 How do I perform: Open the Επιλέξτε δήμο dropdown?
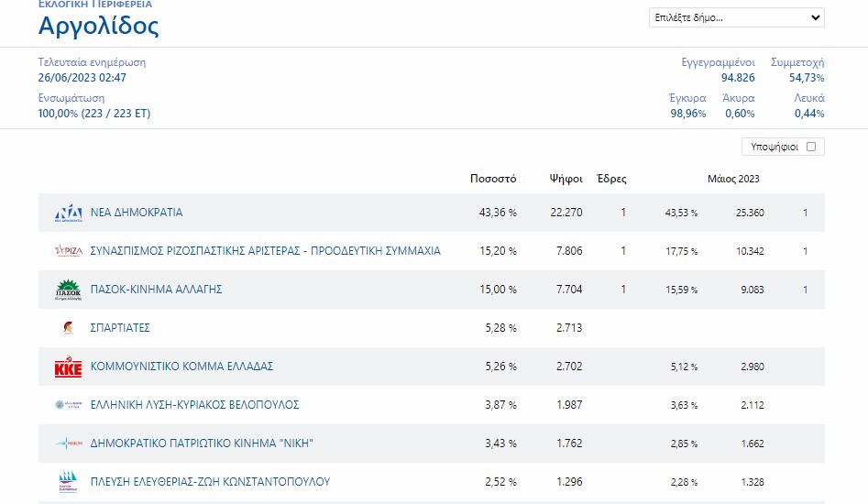coord(736,17)
